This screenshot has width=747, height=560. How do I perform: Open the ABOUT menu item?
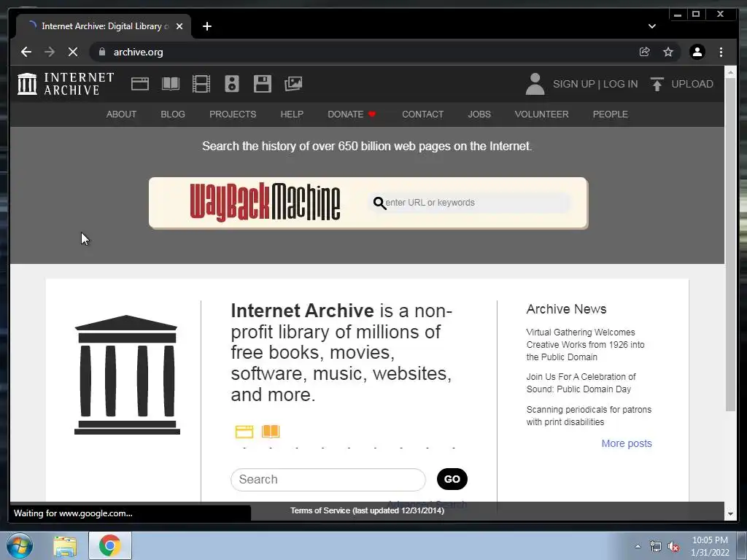(x=122, y=114)
